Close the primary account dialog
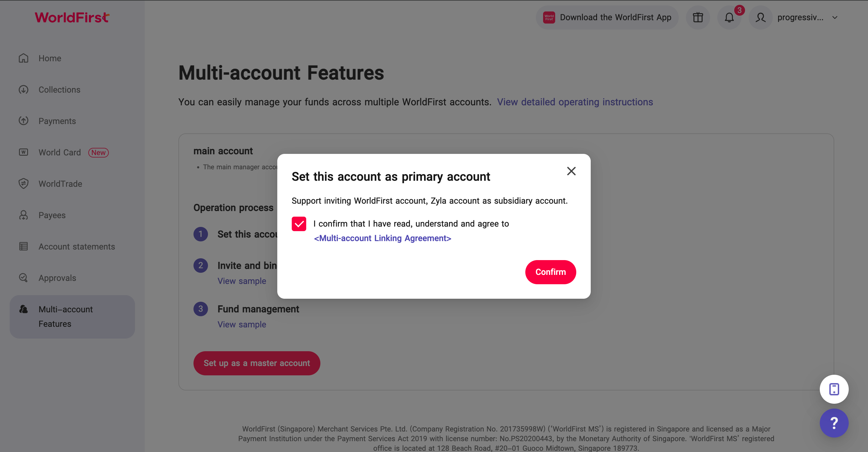Image resolution: width=868 pixels, height=452 pixels. [571, 171]
